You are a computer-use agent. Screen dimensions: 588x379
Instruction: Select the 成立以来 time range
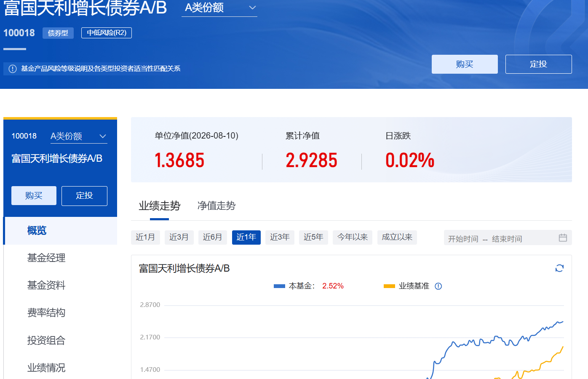coord(397,238)
